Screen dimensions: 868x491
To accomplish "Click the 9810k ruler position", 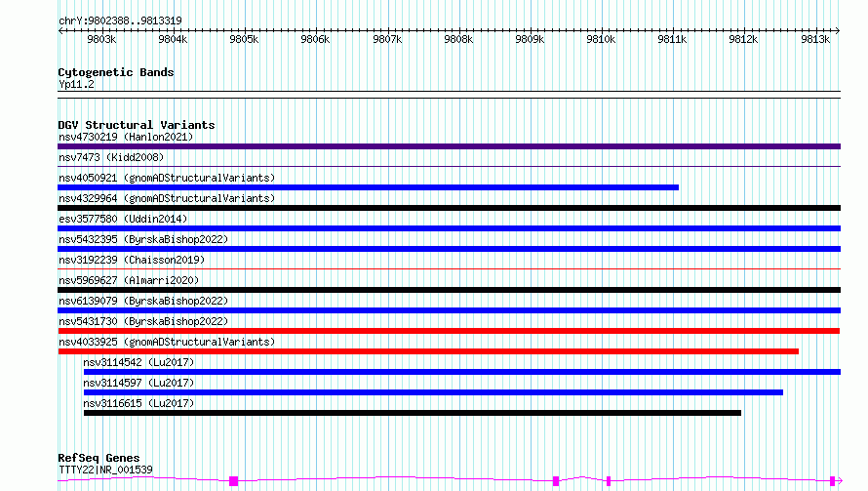I will [601, 39].
